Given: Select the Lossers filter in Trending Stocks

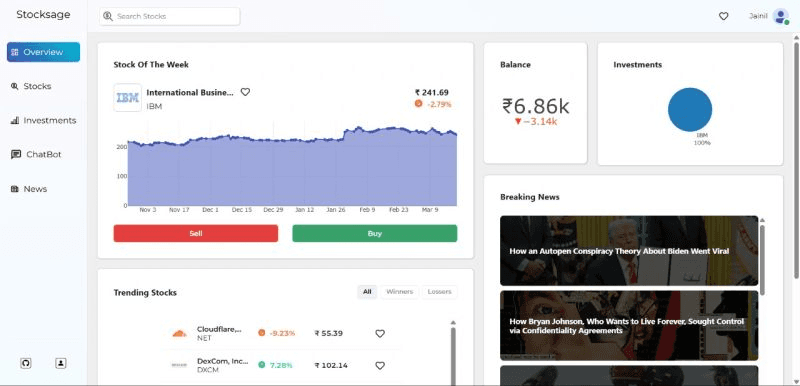Looking at the screenshot, I should coord(439,292).
